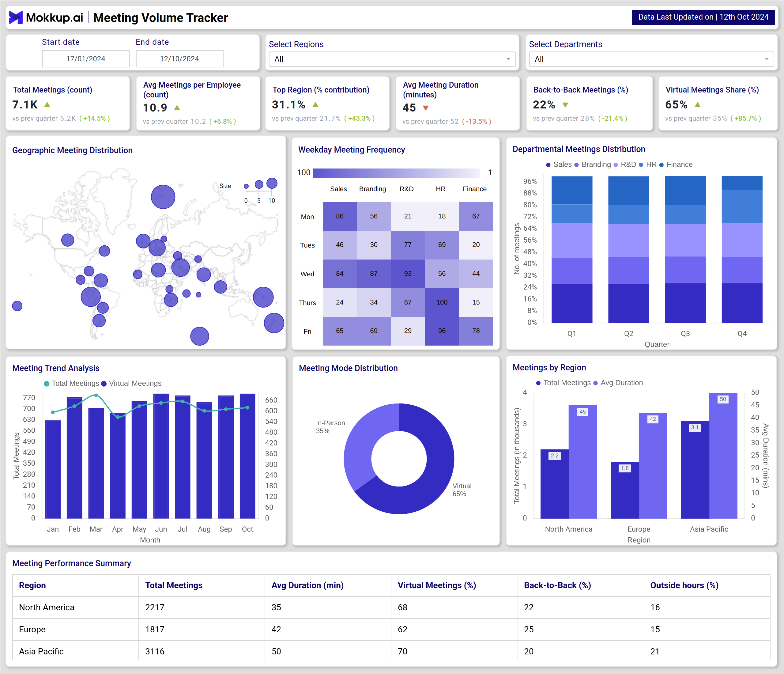Screen dimensions: 784x674
Task: Click the Top Region green up arrow
Action: tap(315, 104)
